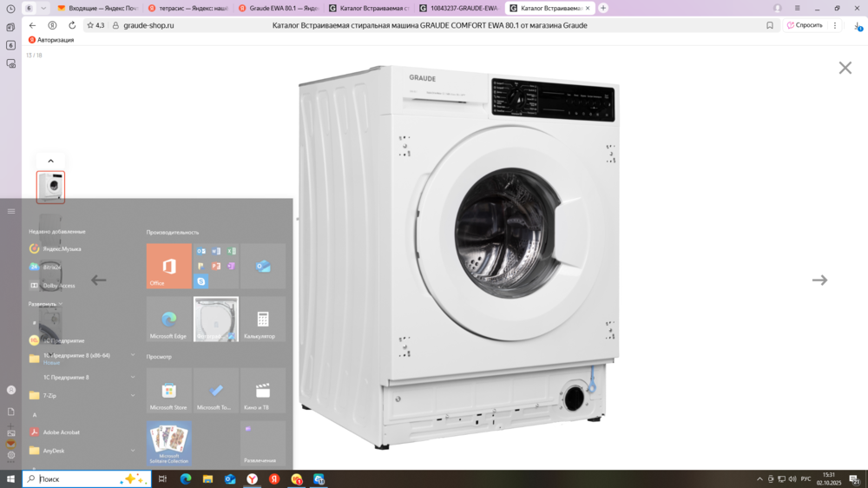The width and height of the screenshot is (868, 488).
Task: Show next product image with right arrow
Action: coord(819,280)
